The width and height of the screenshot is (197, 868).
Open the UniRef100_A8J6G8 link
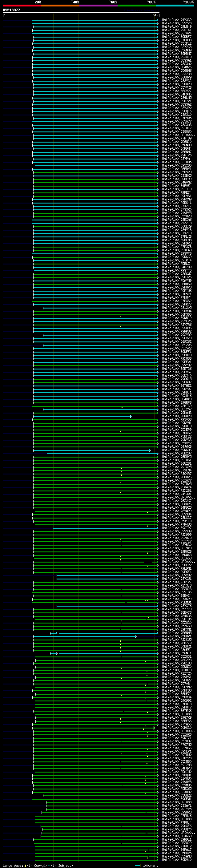pyautogui.click(x=177, y=836)
